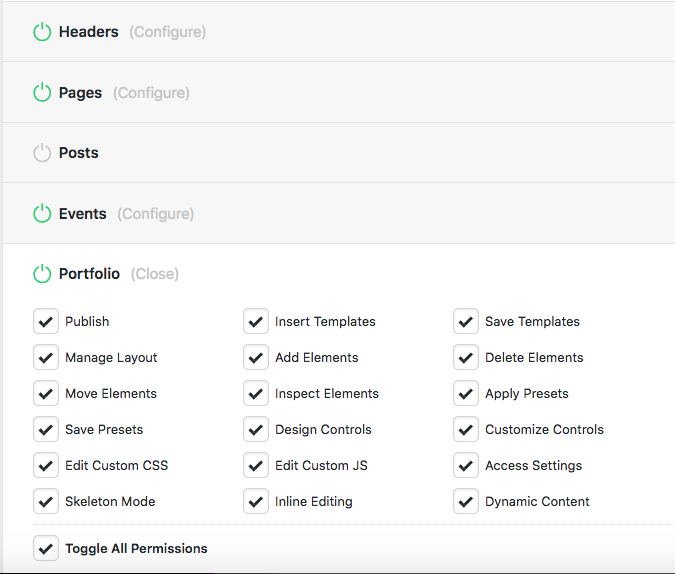Uncheck the Publish permission
This screenshot has width=675, height=574.
click(46, 321)
